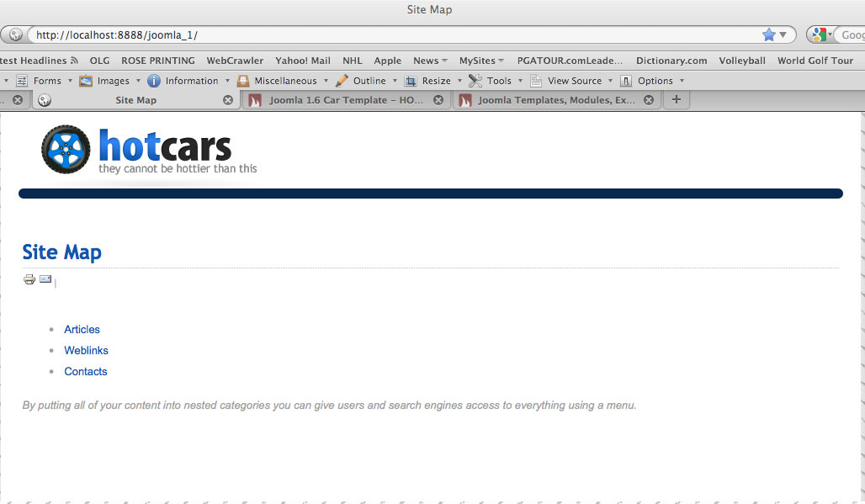
Task: Open a new tab with plus button
Action: (x=677, y=99)
